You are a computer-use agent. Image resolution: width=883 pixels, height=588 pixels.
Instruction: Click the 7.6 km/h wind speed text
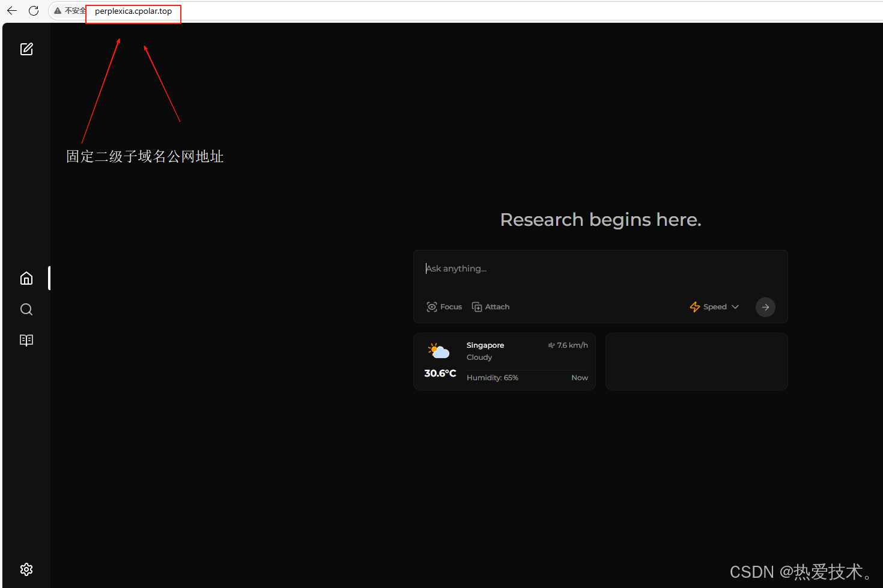[x=572, y=345]
